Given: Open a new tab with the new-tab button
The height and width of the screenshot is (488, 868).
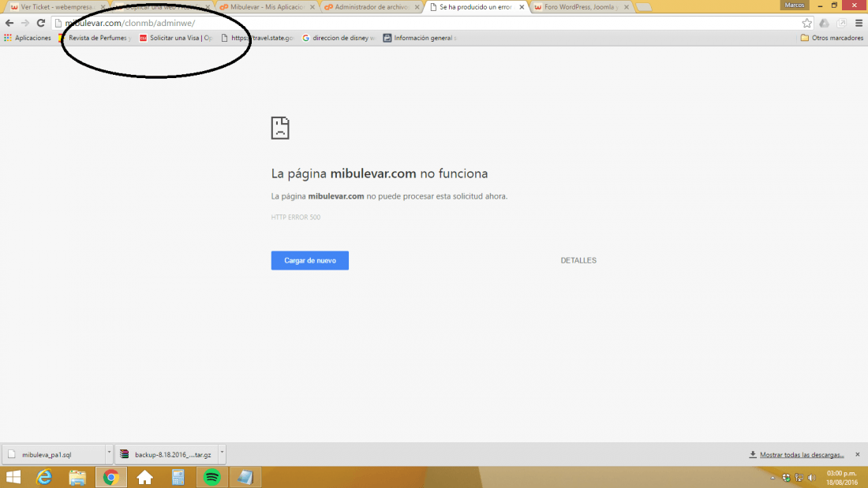Looking at the screenshot, I should (644, 7).
